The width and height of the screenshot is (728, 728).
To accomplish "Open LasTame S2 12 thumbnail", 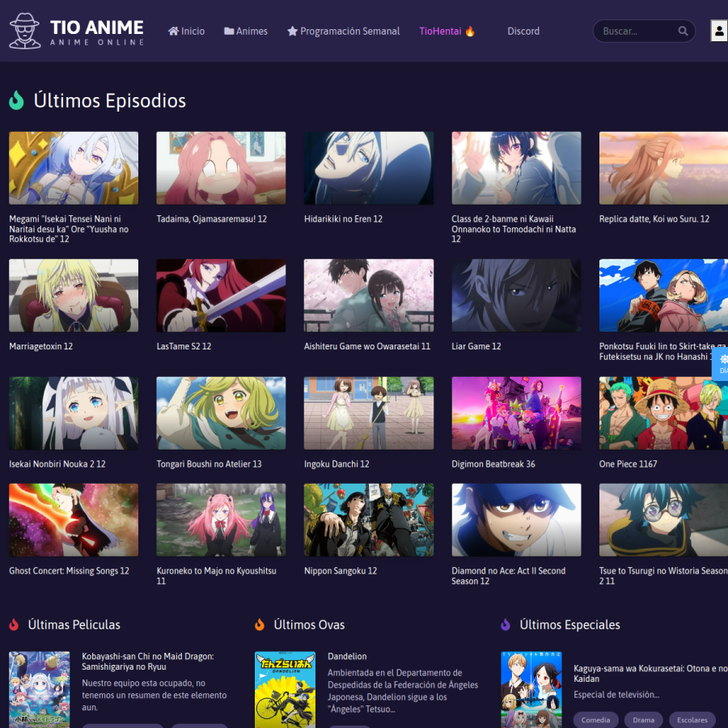I will 221,295.
